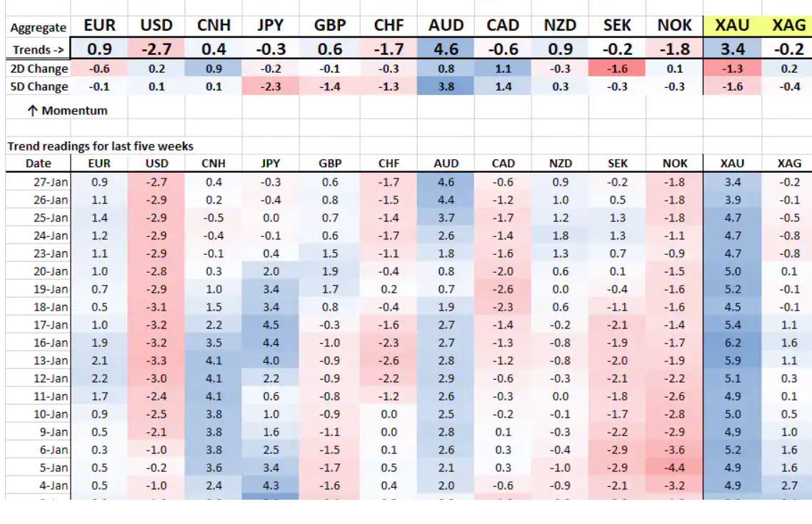Screen dimensions: 812x524
Task: Select the 'Trends ->' row label
Action: tap(39, 50)
